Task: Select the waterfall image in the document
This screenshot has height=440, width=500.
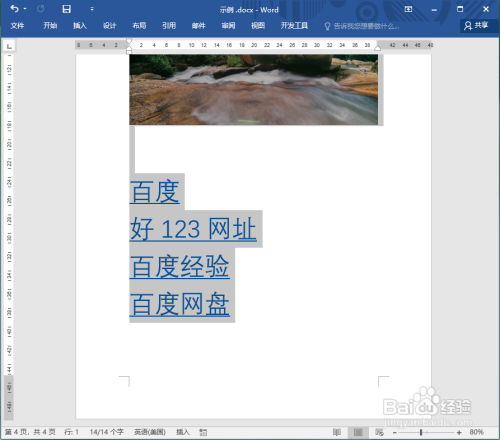Action: pyautogui.click(x=254, y=90)
